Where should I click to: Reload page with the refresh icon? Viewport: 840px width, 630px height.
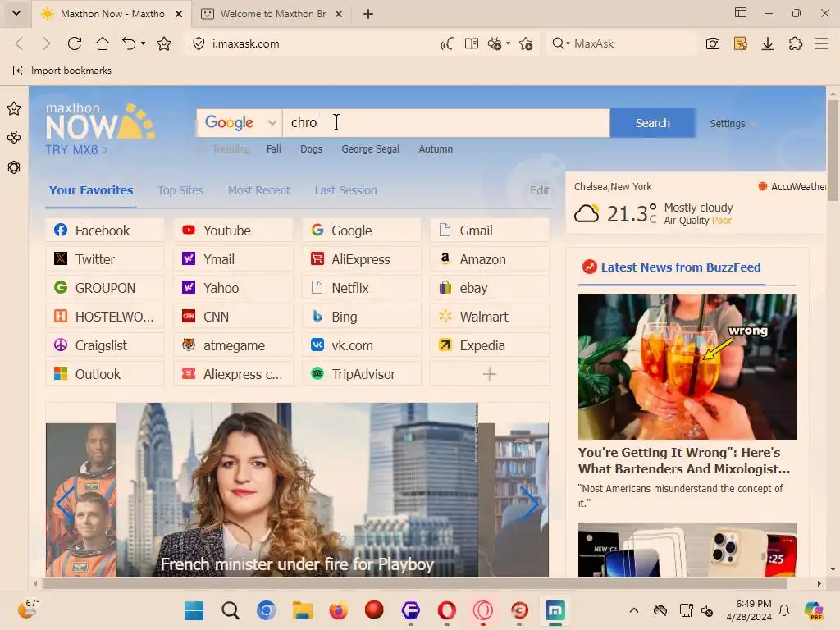[75, 43]
